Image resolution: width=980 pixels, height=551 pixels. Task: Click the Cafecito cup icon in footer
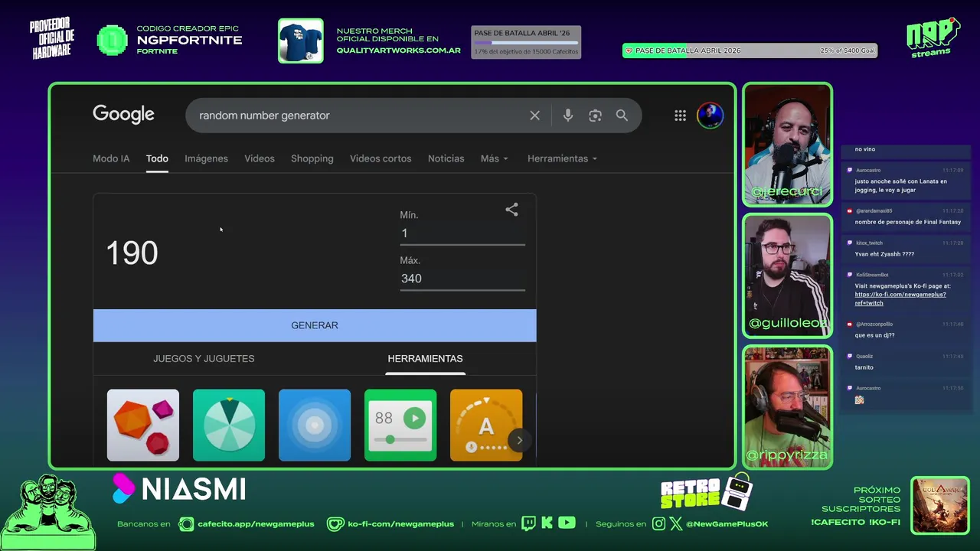[x=186, y=524]
